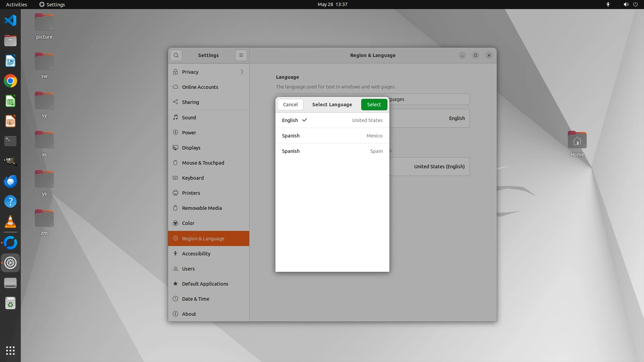Open the Settings hamburger menu
This screenshot has width=644, height=362.
pyautogui.click(x=241, y=55)
